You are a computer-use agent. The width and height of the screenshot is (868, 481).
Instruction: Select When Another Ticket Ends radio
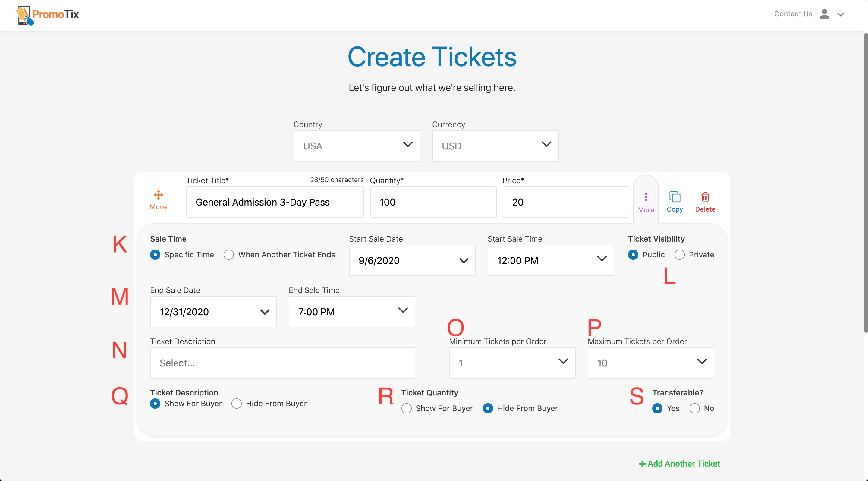[229, 255]
